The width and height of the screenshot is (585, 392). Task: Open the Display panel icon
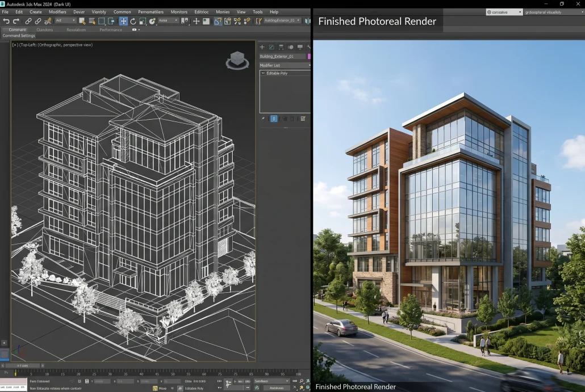[300, 47]
